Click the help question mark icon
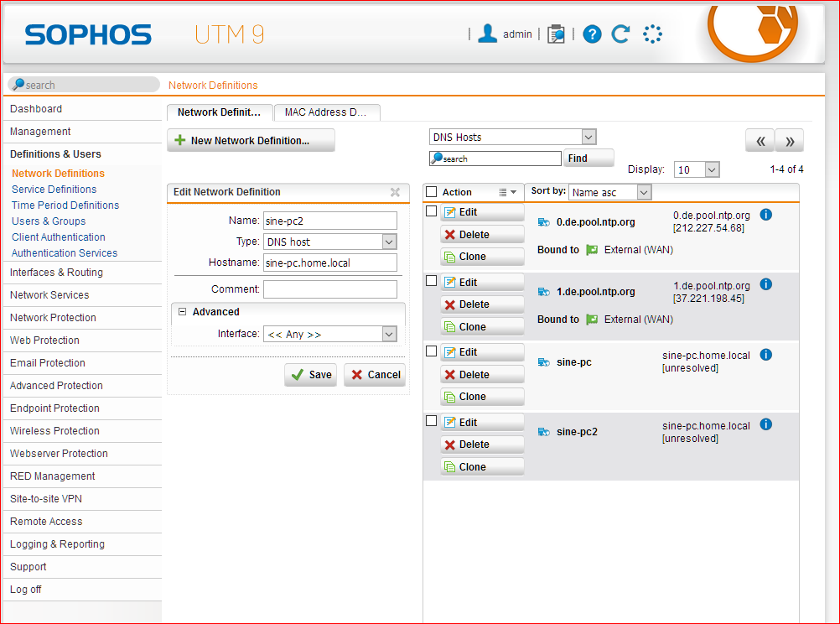840x624 pixels. click(593, 34)
